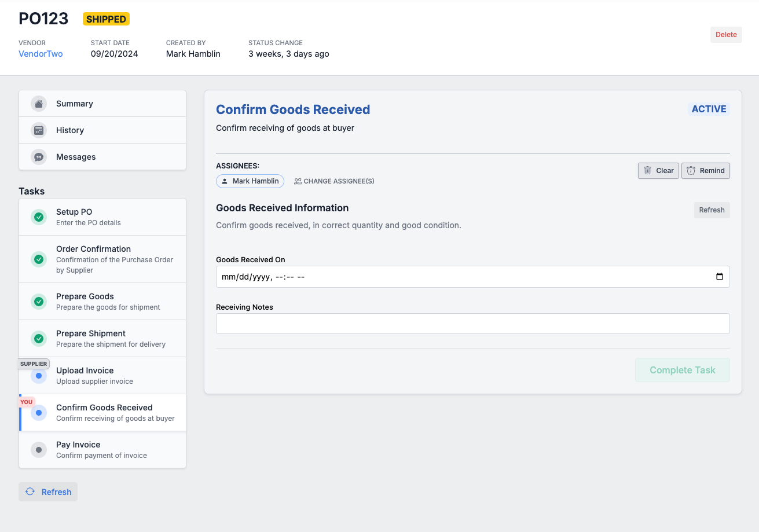Click the Setup PO green checkmark icon

(39, 217)
